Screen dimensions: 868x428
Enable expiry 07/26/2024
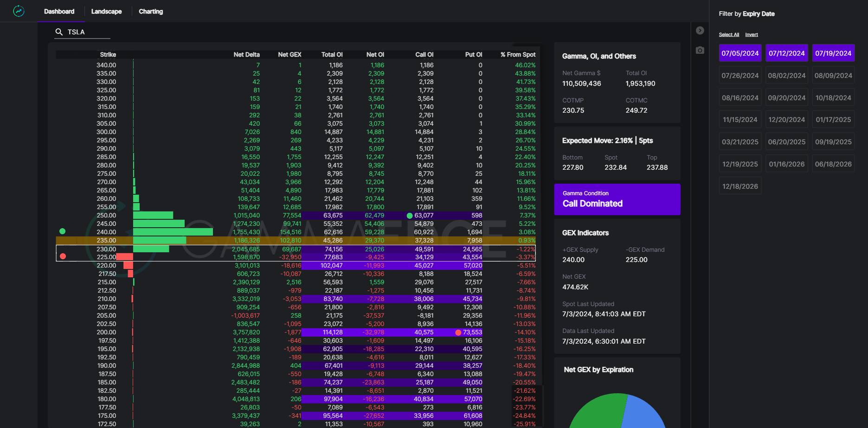pos(740,76)
